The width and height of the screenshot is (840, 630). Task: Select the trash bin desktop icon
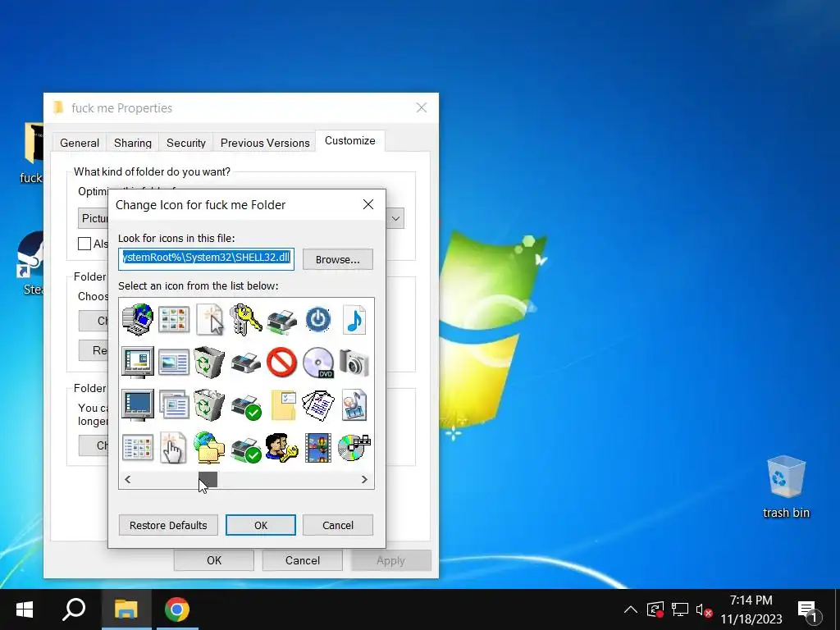click(x=786, y=486)
